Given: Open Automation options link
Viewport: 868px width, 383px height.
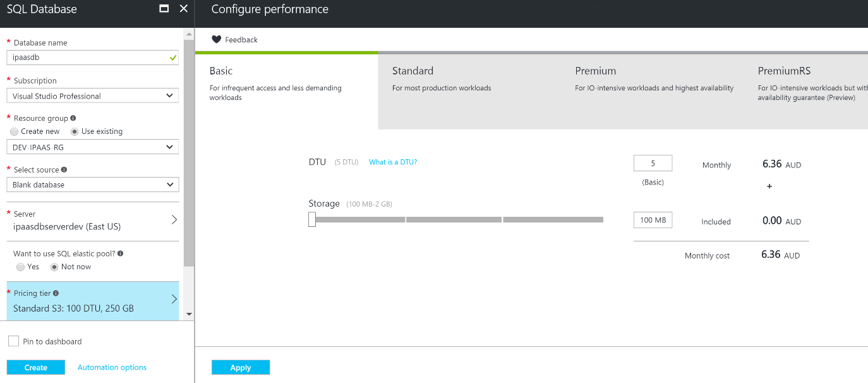Looking at the screenshot, I should pyautogui.click(x=112, y=367).
